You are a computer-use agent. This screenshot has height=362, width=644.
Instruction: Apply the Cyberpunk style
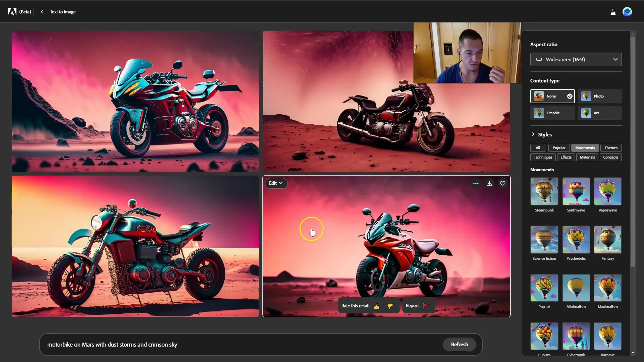576,336
